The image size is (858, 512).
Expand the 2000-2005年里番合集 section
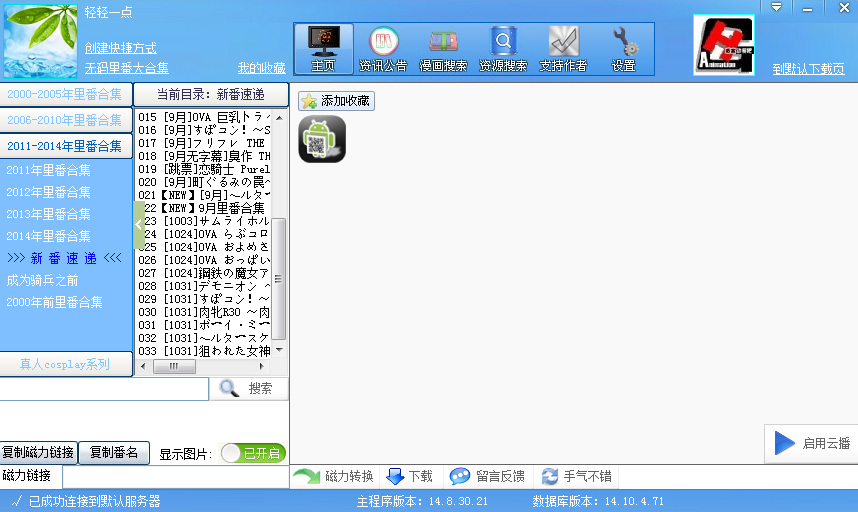65,95
